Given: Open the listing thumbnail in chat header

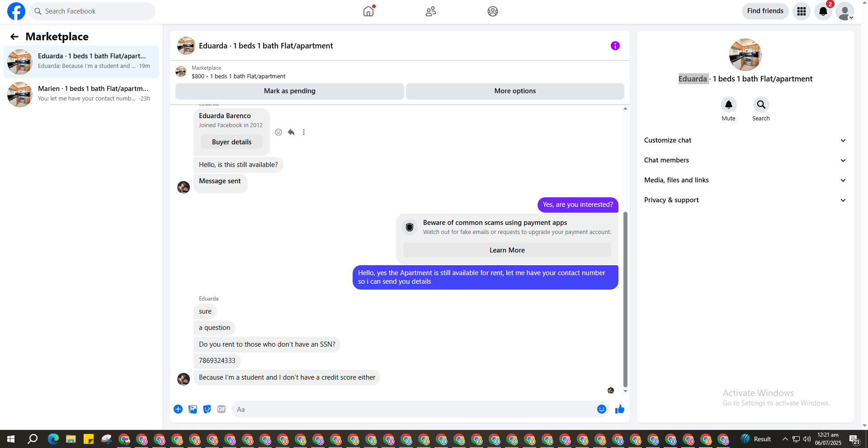Looking at the screenshot, I should click(x=186, y=46).
